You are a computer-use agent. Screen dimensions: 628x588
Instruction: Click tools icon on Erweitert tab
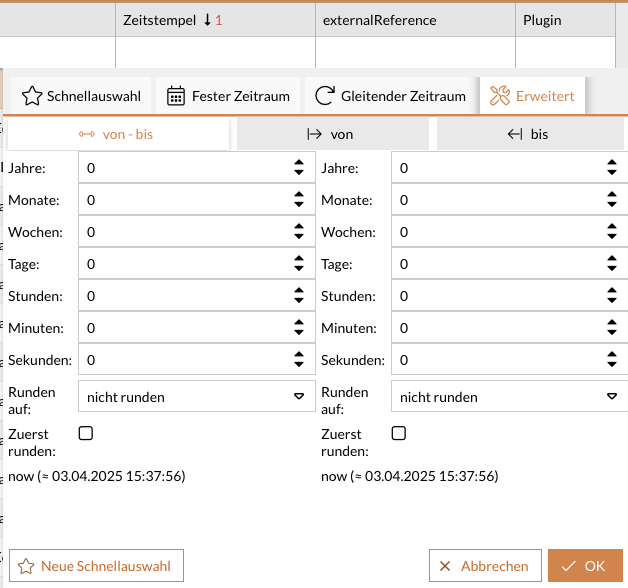pyautogui.click(x=500, y=96)
